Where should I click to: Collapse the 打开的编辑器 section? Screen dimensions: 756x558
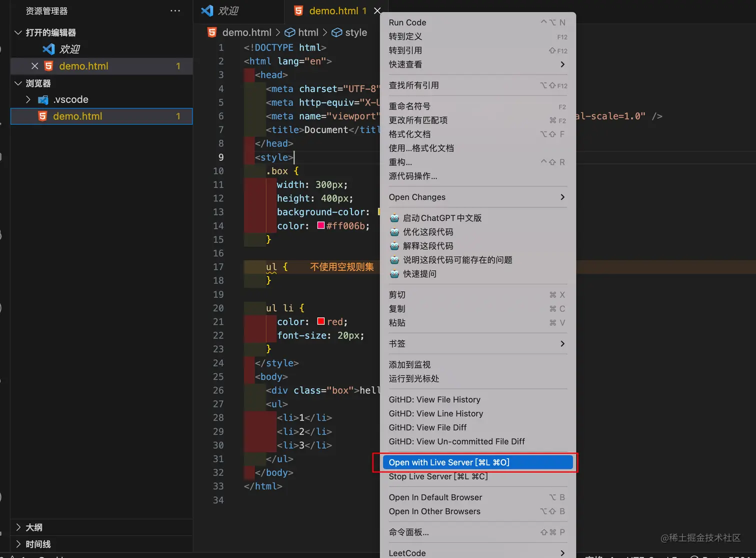pos(18,32)
